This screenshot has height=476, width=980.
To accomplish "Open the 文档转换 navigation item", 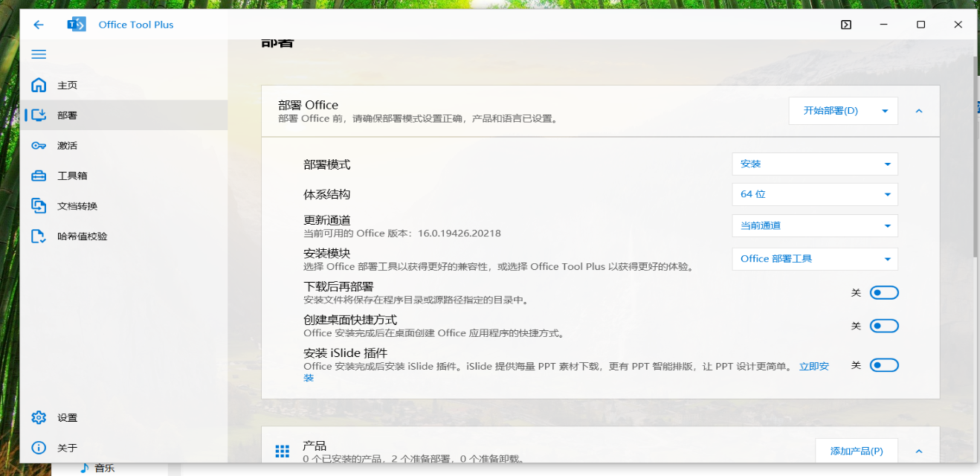I will tap(123, 206).
